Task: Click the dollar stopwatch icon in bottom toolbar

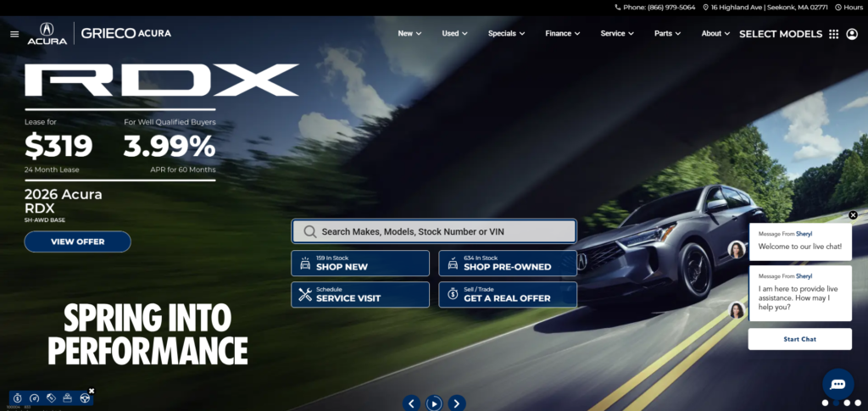Action: [18, 398]
